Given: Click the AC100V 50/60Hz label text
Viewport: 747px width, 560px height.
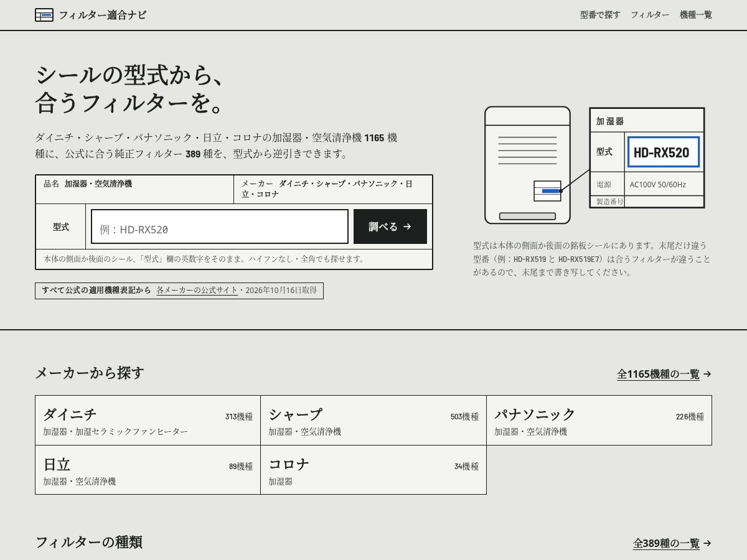Looking at the screenshot, I should (657, 185).
